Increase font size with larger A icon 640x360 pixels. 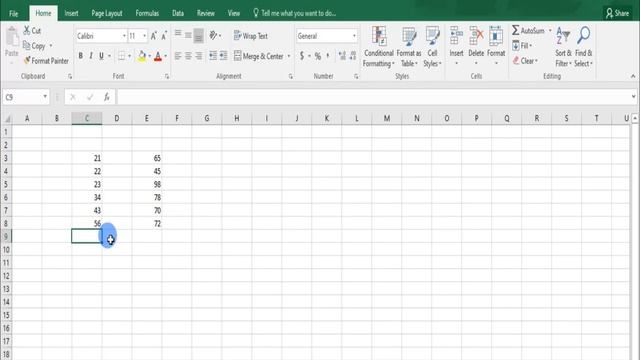pyautogui.click(x=153, y=36)
